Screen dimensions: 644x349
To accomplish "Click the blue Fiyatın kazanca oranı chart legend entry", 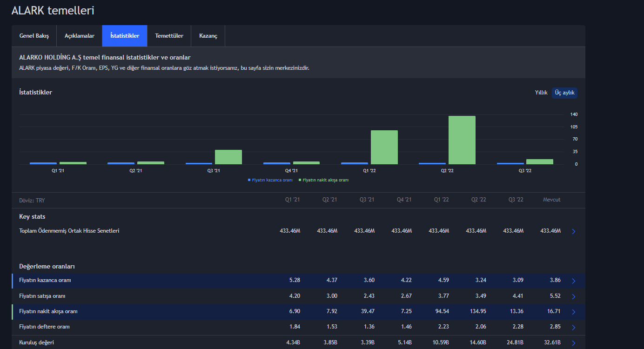I will pos(270,180).
